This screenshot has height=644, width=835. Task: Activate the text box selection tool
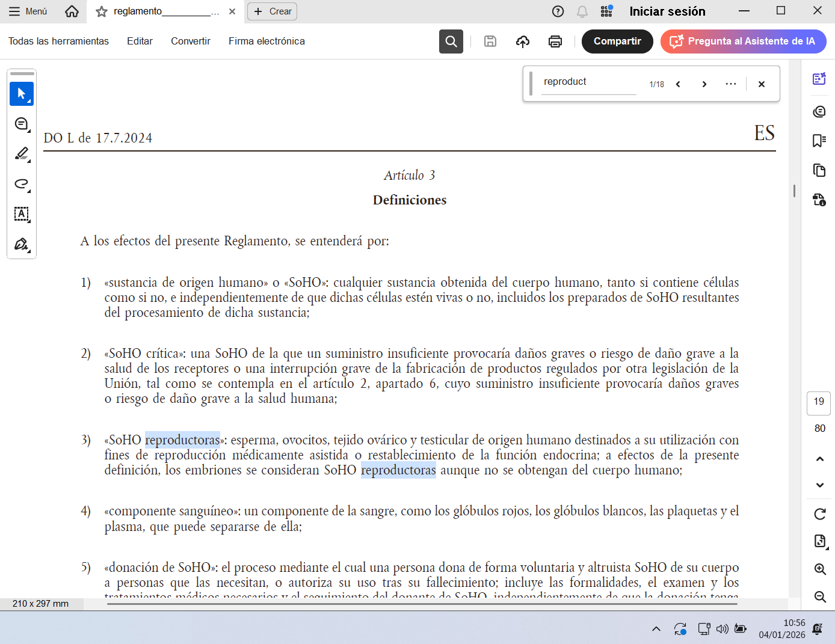pyautogui.click(x=22, y=214)
